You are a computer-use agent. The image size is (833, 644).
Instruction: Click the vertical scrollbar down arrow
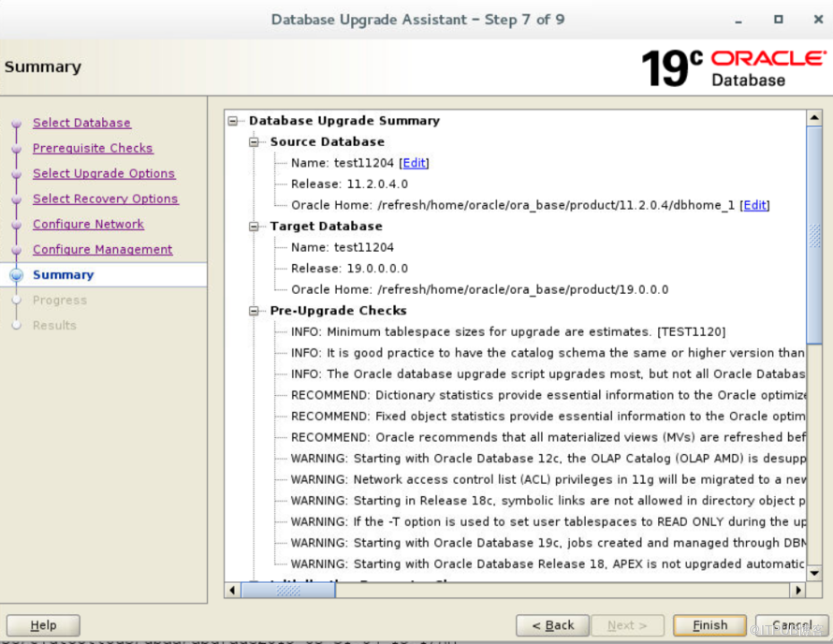(814, 573)
